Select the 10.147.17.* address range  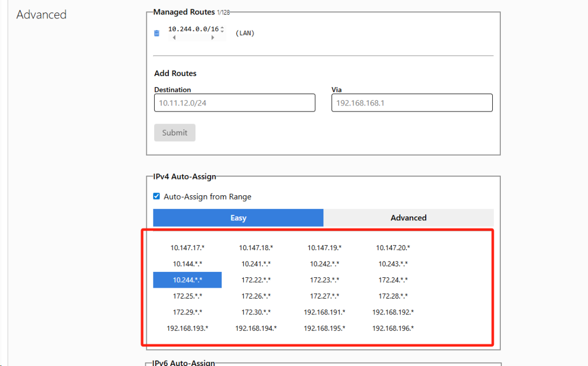click(187, 247)
